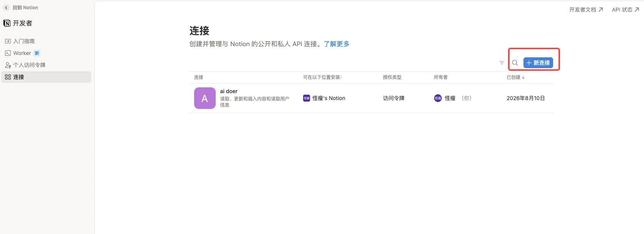
Task: Sort by the 已创建 column header
Action: [515, 77]
